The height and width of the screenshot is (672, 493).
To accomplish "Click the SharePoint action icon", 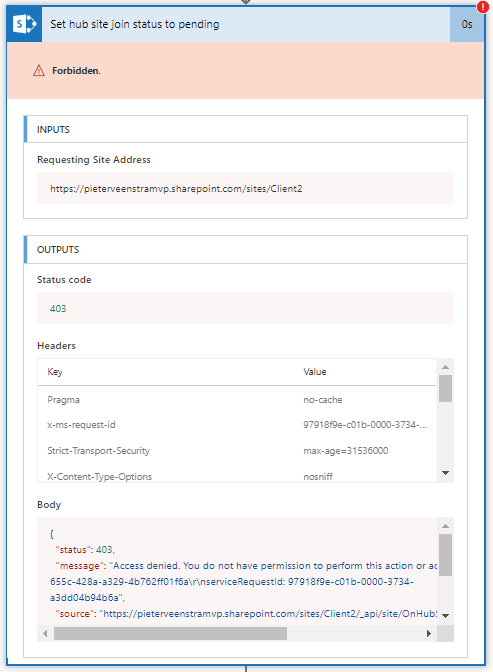I will click(x=24, y=24).
